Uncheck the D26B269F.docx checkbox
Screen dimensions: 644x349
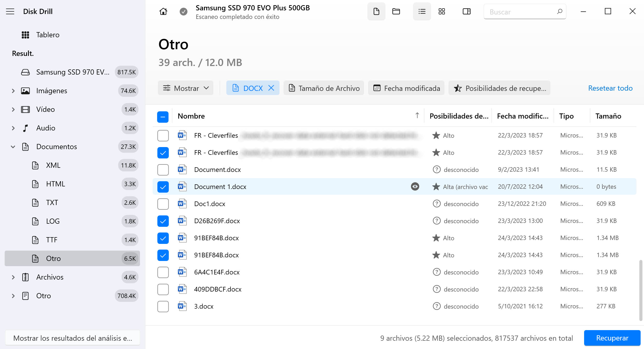click(163, 221)
